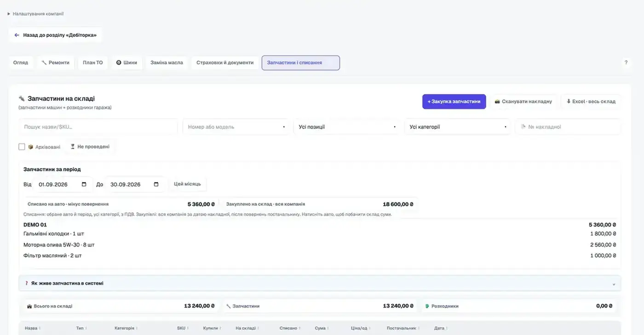Sort table by На складі column
Screen dimensions: 644x335
pyautogui.click(x=247, y=329)
